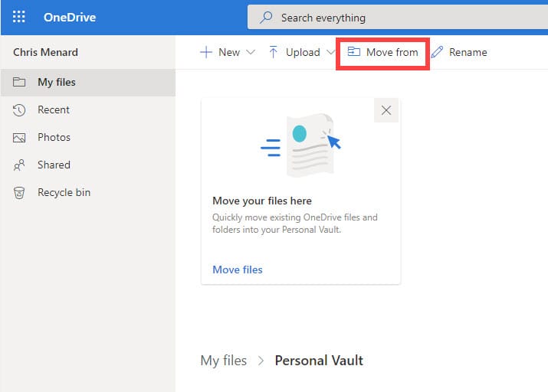Click the document illustration on the card
Screen dimensions: 548x392
point(310,144)
